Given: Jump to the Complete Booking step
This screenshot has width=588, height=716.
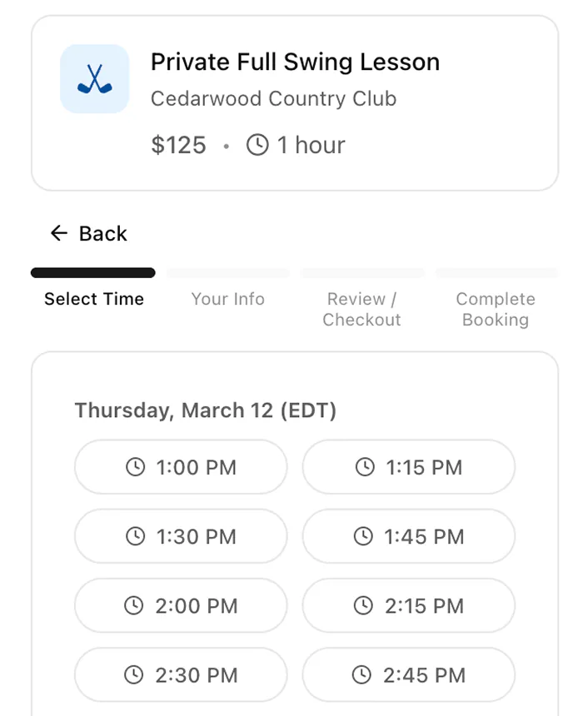Looking at the screenshot, I should (x=496, y=309).
